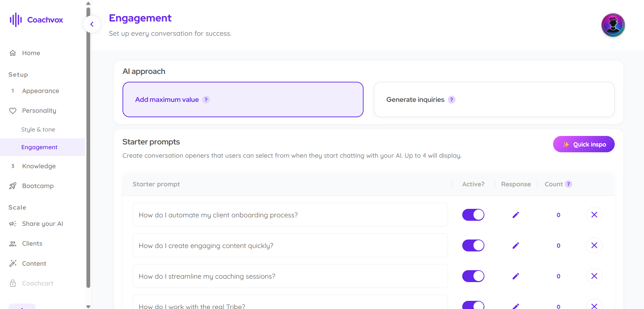Click the Coachcart lock icon

point(13,283)
